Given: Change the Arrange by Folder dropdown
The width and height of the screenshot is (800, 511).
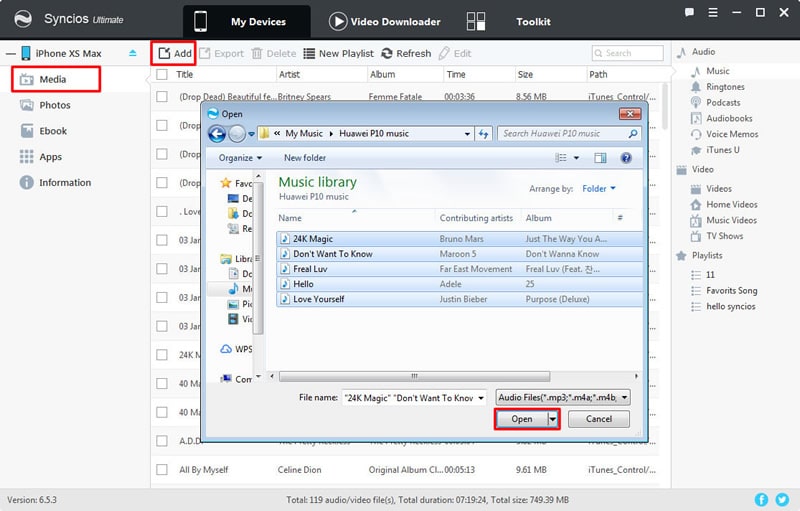Looking at the screenshot, I should (598, 189).
